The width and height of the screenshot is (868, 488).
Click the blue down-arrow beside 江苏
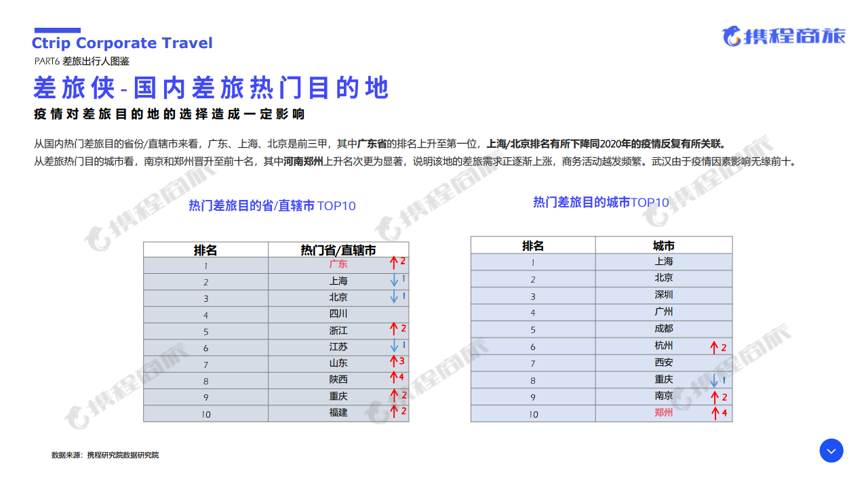coord(393,347)
